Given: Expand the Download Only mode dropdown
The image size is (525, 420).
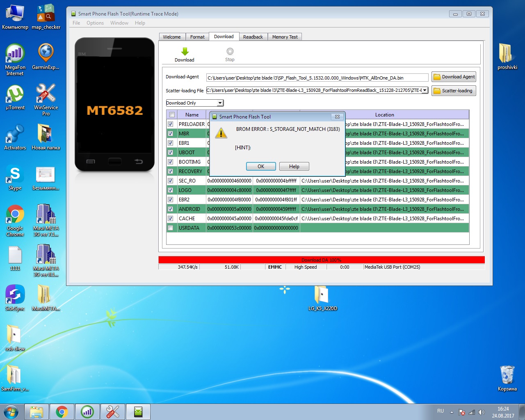Looking at the screenshot, I should [x=220, y=103].
